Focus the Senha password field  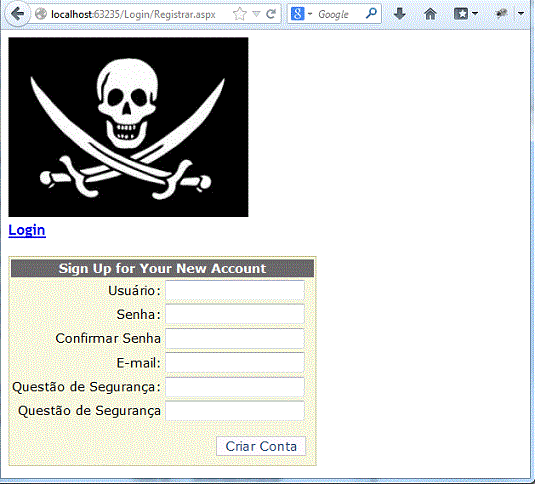(235, 314)
